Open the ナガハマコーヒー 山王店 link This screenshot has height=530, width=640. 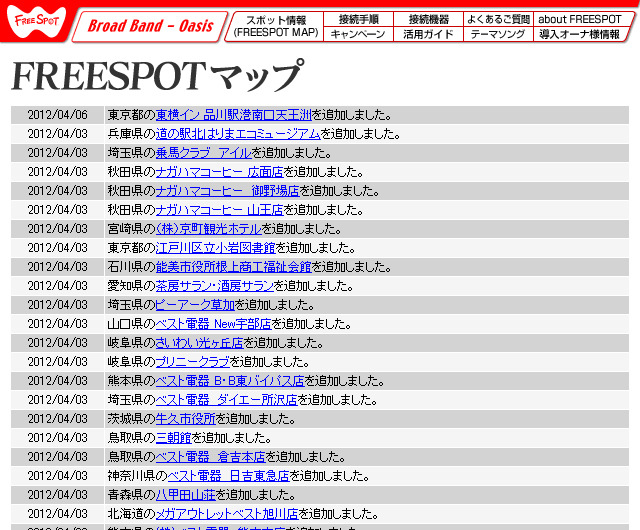tap(220, 210)
